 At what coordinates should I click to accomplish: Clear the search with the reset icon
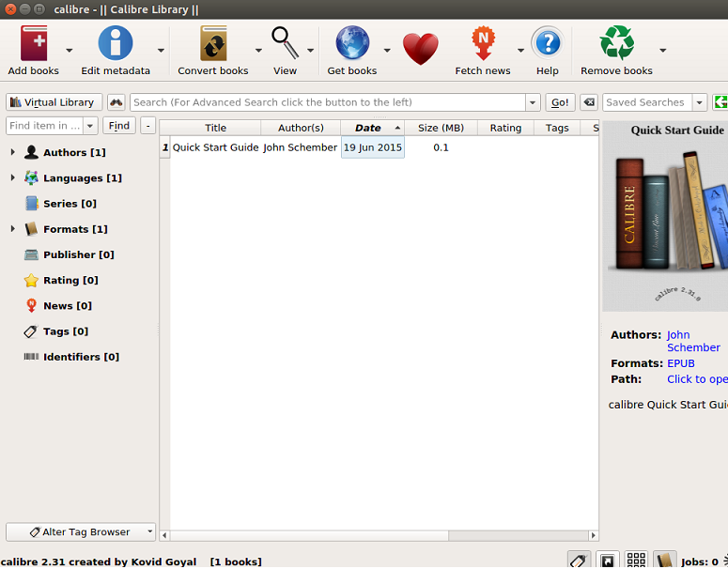pyautogui.click(x=589, y=102)
